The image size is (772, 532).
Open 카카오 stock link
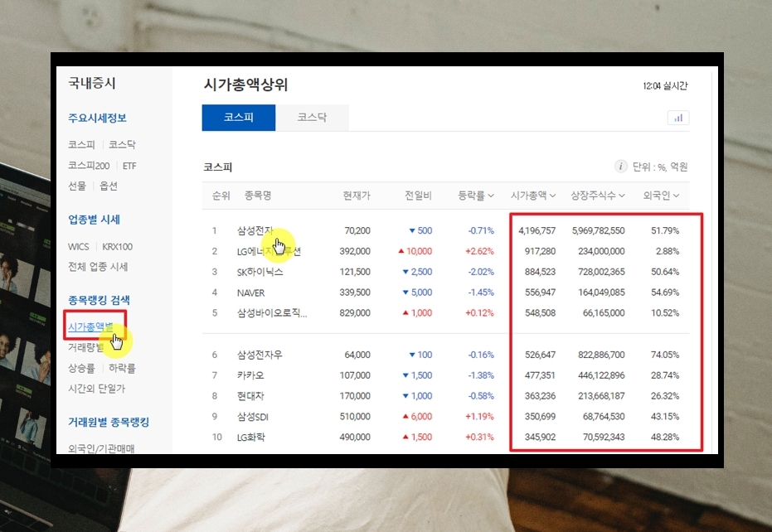tap(250, 375)
